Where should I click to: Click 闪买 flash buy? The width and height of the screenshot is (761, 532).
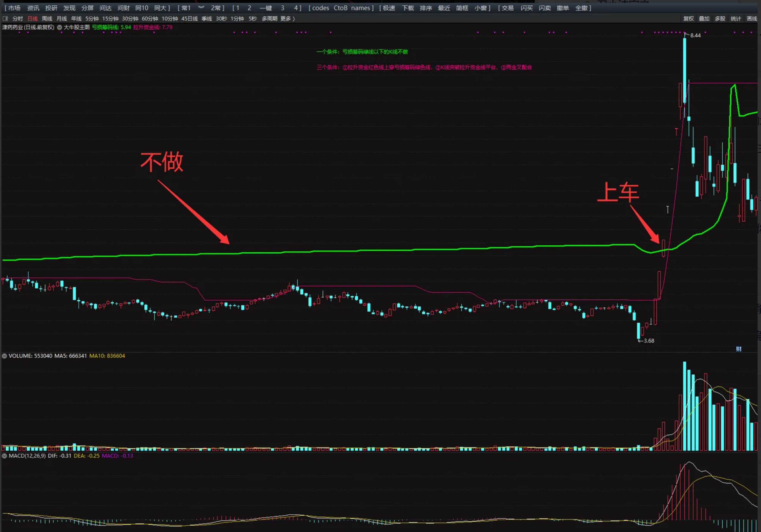(x=527, y=8)
